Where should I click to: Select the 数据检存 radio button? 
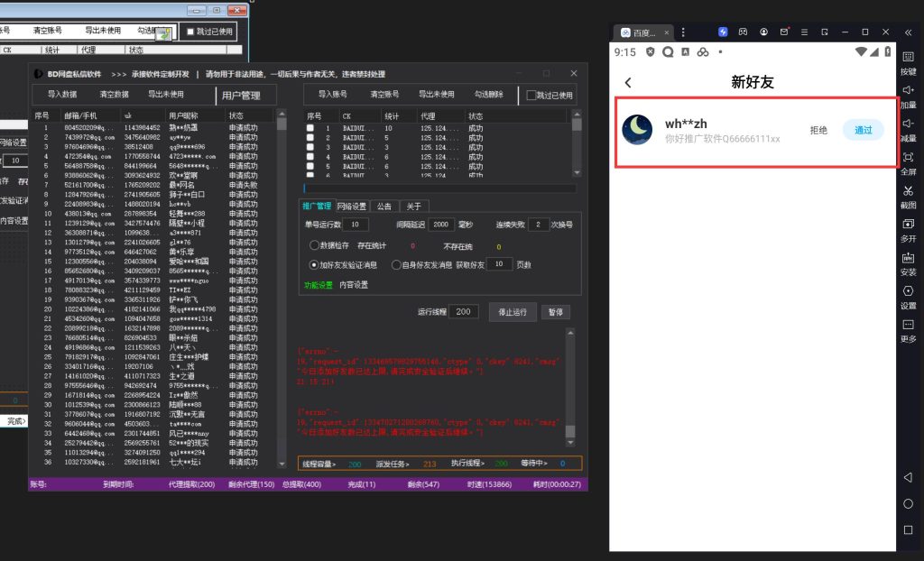tap(314, 245)
